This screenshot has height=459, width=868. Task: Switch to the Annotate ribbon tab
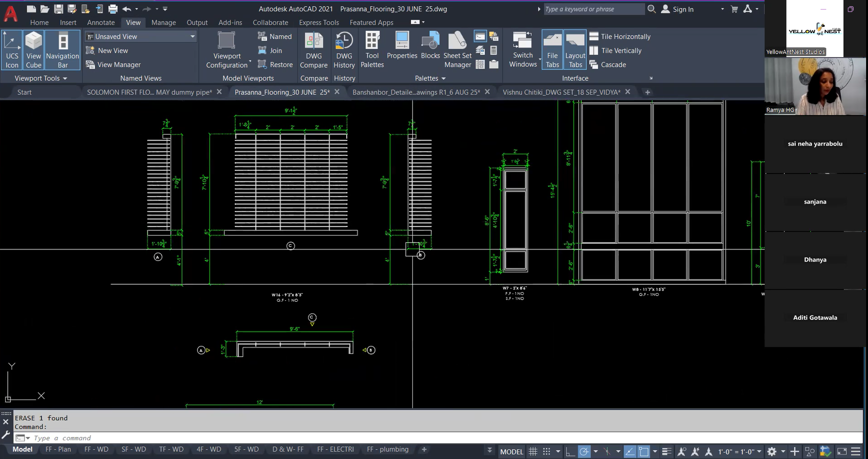coord(101,23)
